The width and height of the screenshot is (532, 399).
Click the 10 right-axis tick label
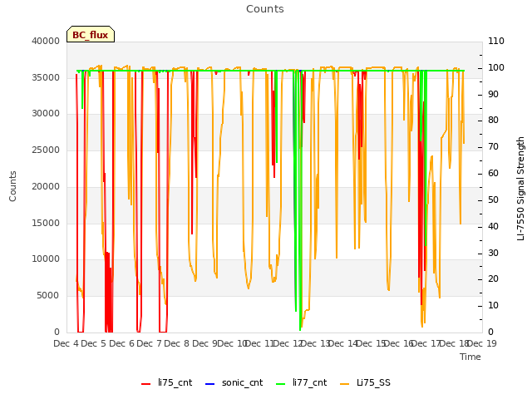click(x=493, y=306)
